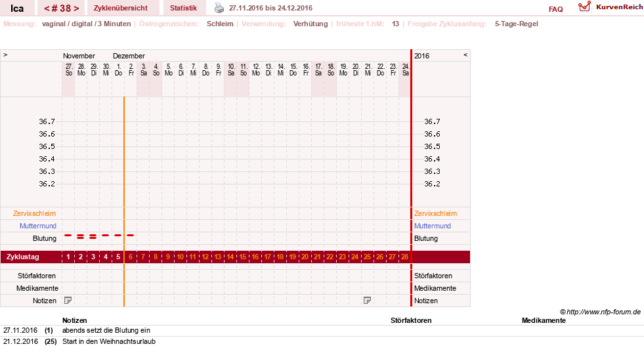Screen dimensions: 644x359
Task: Select cycle day 6 in Zyklustag row
Action: [x=131, y=257]
